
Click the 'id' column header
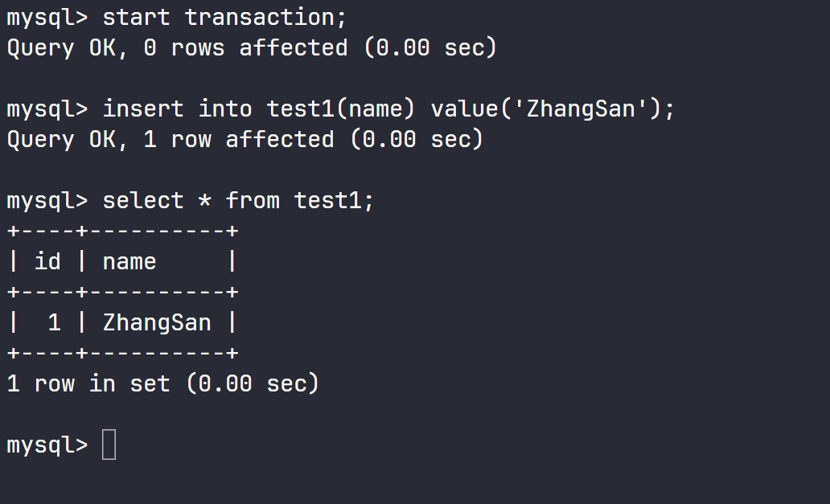[47, 261]
